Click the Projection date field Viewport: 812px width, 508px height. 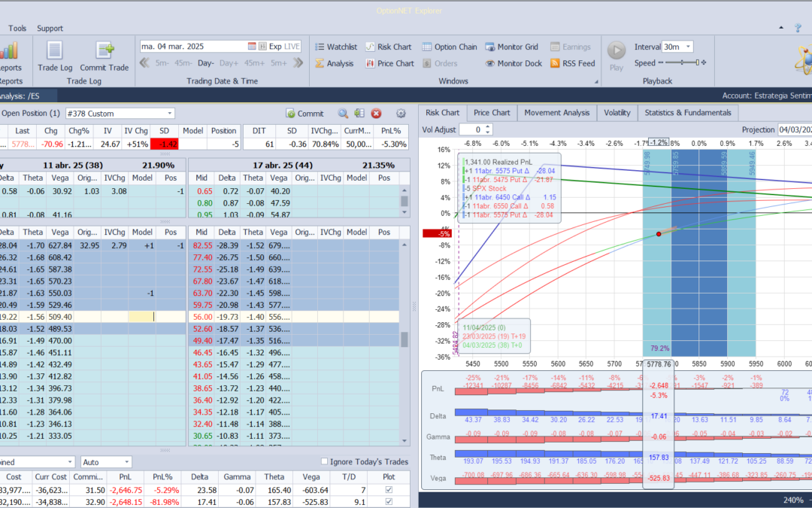coord(795,129)
